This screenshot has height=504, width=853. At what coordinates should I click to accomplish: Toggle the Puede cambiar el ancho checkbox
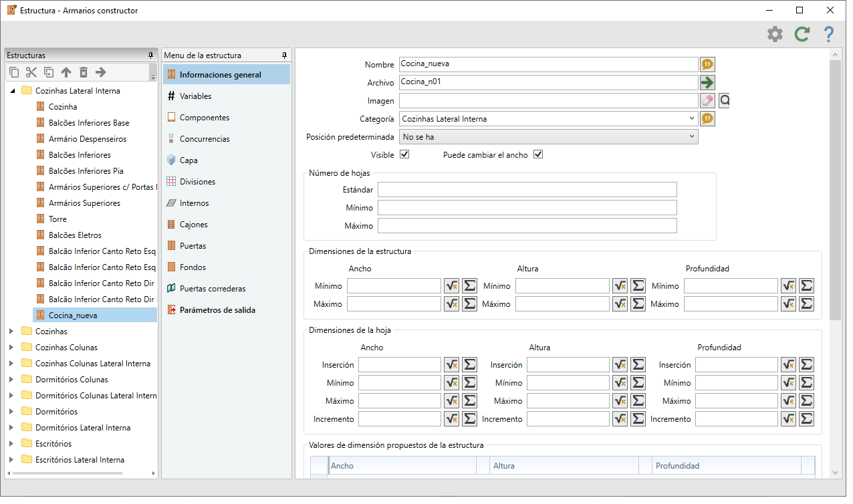pos(537,154)
